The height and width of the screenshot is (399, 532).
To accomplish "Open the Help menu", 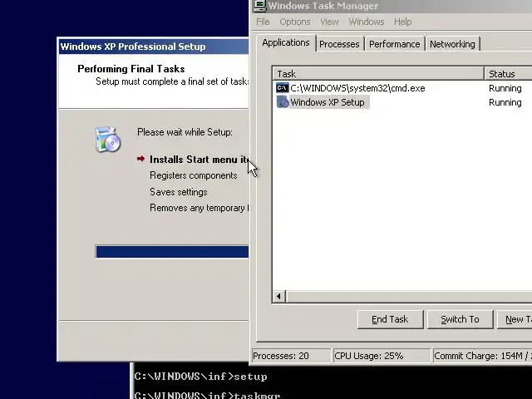I will click(x=402, y=22).
